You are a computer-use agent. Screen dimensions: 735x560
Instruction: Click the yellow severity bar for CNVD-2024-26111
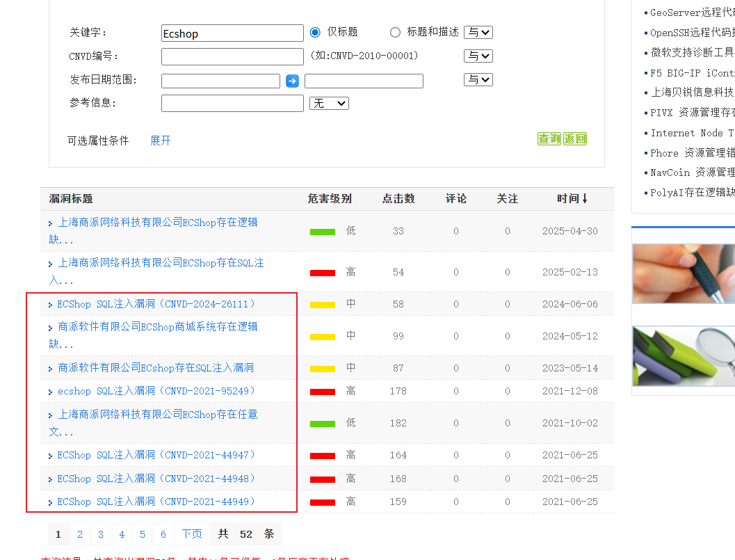click(323, 305)
